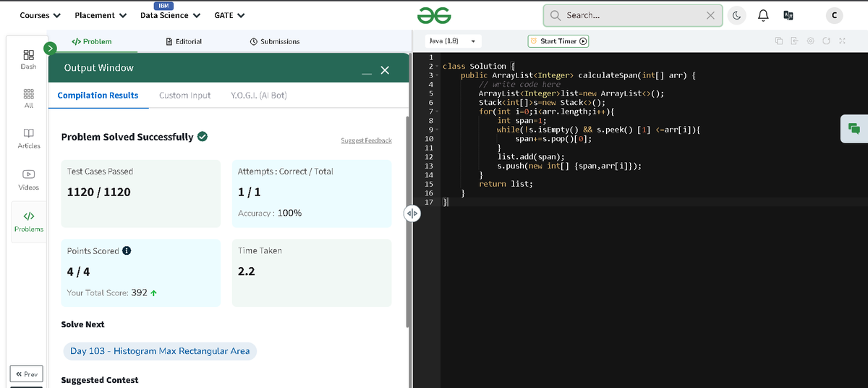Collapse code fold at line 3
This screenshot has height=388, width=868.
pyautogui.click(x=436, y=75)
